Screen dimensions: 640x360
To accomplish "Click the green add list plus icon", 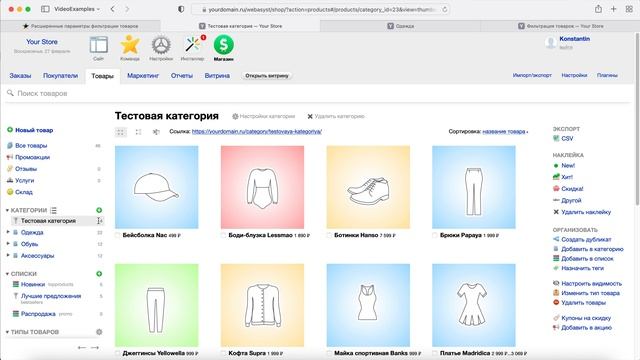I will click(x=99, y=274).
